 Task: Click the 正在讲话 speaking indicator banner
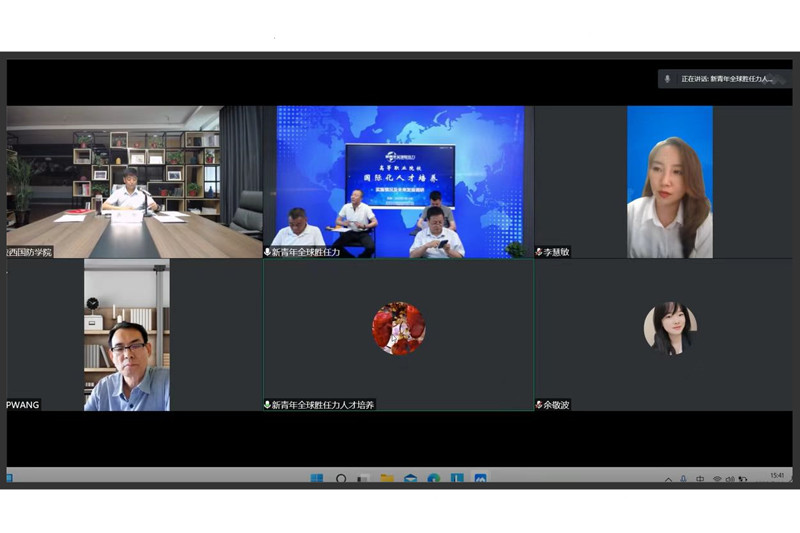tap(725, 78)
